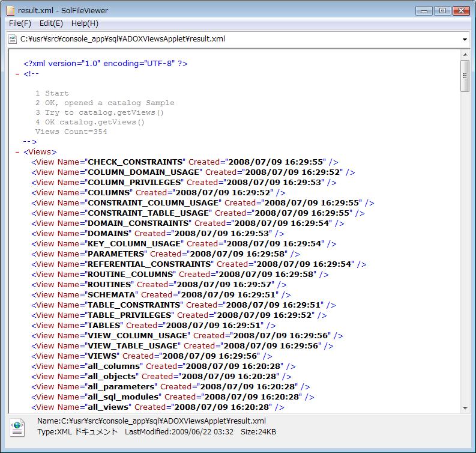Viewport: 476px width, 453px height.
Task: Click the SCHEMATA view row
Action: (161, 295)
